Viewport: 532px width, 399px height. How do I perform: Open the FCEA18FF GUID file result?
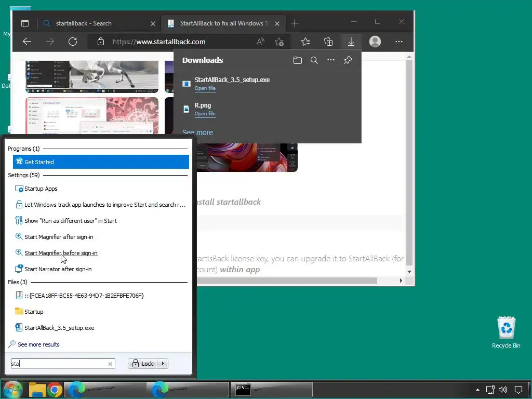pos(101,296)
